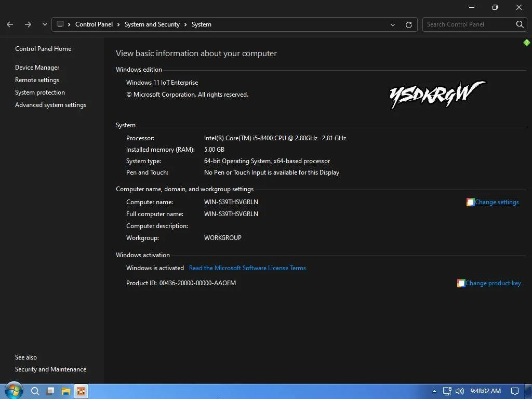Select System breadcrumb item

click(x=201, y=24)
